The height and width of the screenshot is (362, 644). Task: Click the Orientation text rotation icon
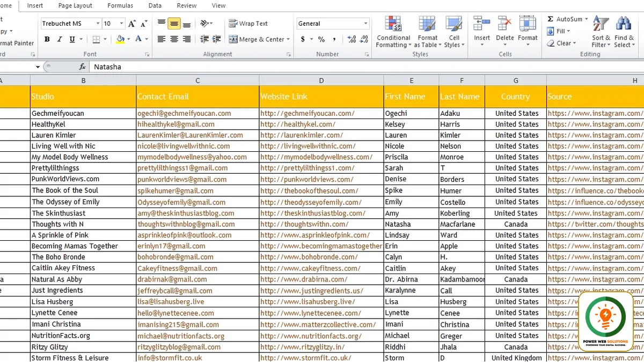coord(204,24)
